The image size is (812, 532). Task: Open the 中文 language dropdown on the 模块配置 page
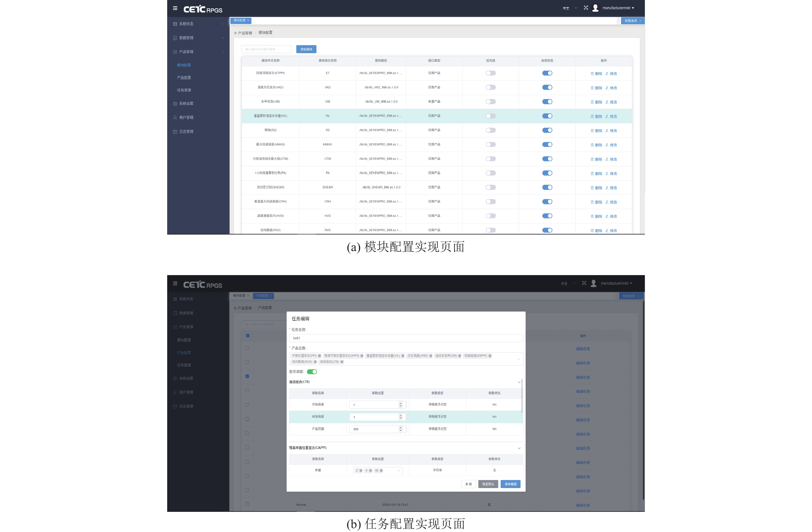[570, 8]
